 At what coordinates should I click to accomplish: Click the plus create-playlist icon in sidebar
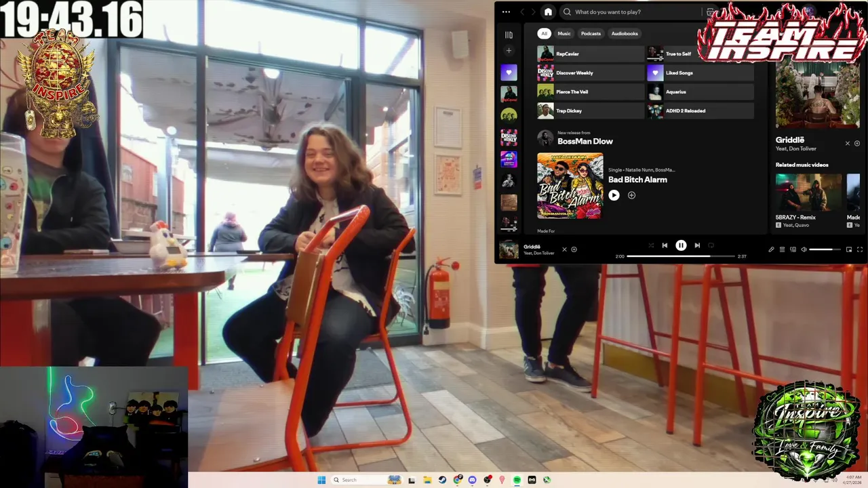point(509,51)
